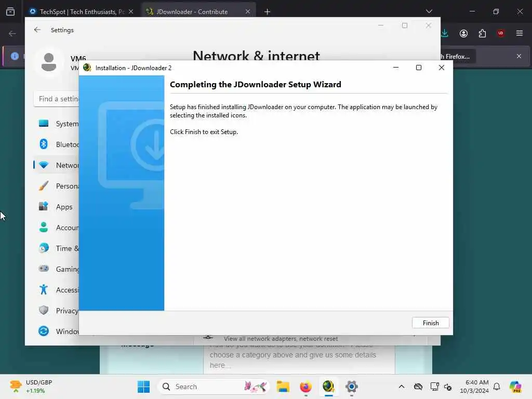This screenshot has width=532, height=399.
Task: Open Time & language in Settings sidebar
Action: pyautogui.click(x=57, y=248)
